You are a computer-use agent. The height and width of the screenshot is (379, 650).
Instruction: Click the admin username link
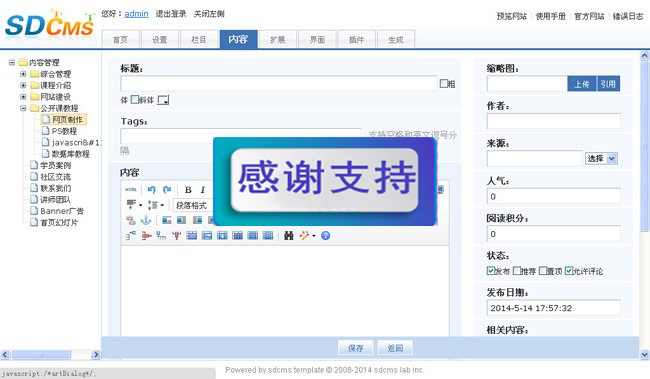click(x=136, y=14)
